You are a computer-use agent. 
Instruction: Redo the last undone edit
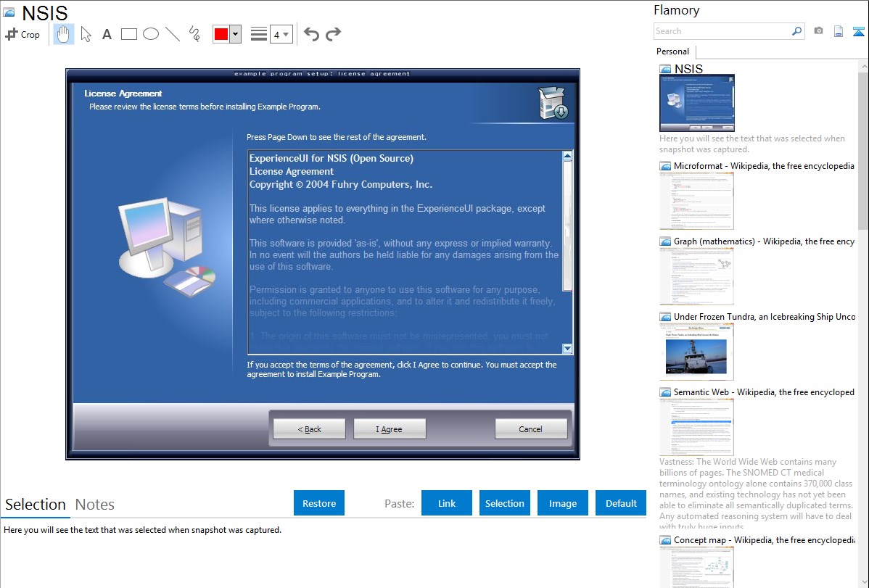333,34
